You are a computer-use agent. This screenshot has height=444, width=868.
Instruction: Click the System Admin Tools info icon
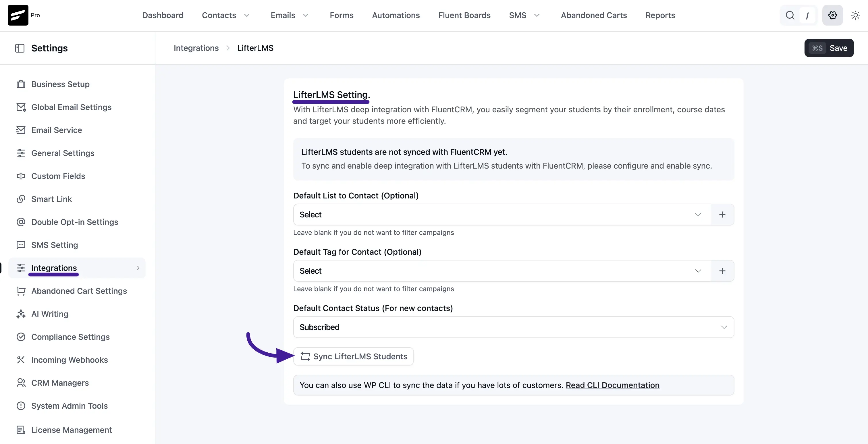21,406
